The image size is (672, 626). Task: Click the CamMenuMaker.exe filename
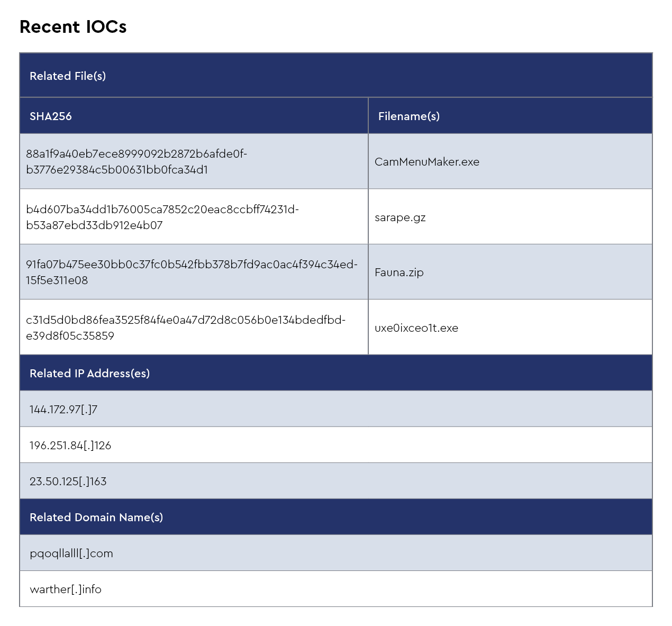426,162
